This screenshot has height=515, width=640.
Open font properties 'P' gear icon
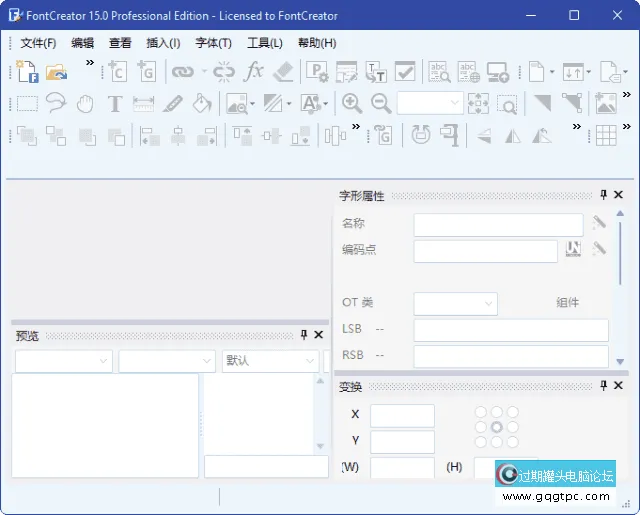pos(317,72)
